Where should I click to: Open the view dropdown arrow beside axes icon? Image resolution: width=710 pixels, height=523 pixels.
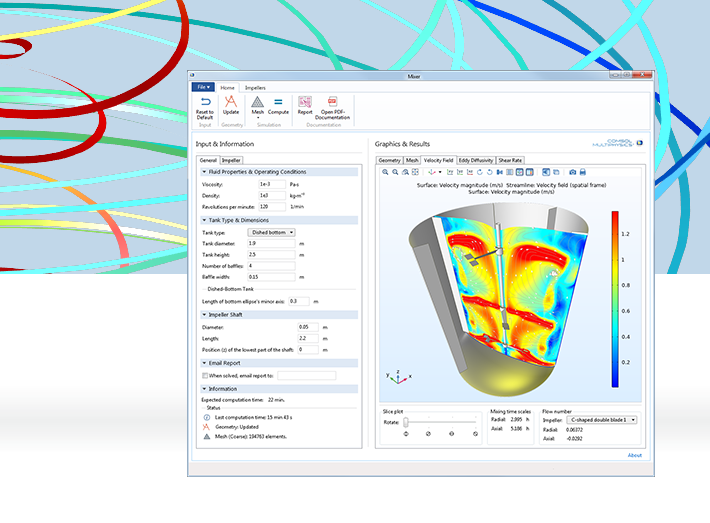click(x=440, y=172)
